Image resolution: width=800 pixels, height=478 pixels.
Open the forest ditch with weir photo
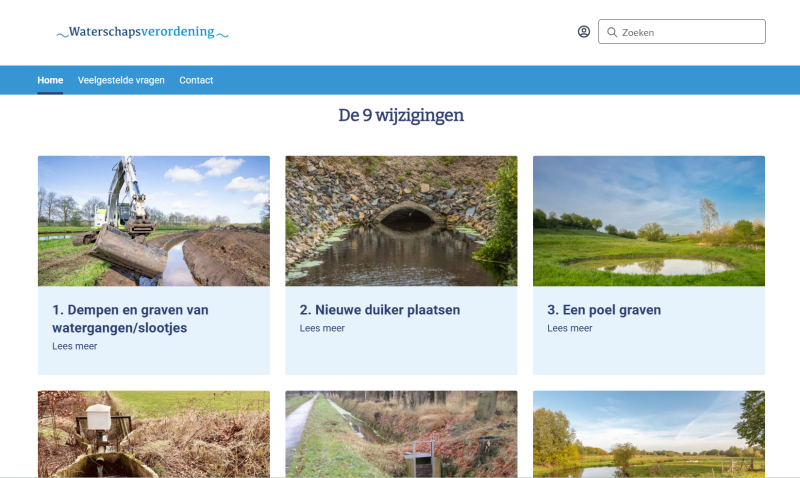[401, 434]
